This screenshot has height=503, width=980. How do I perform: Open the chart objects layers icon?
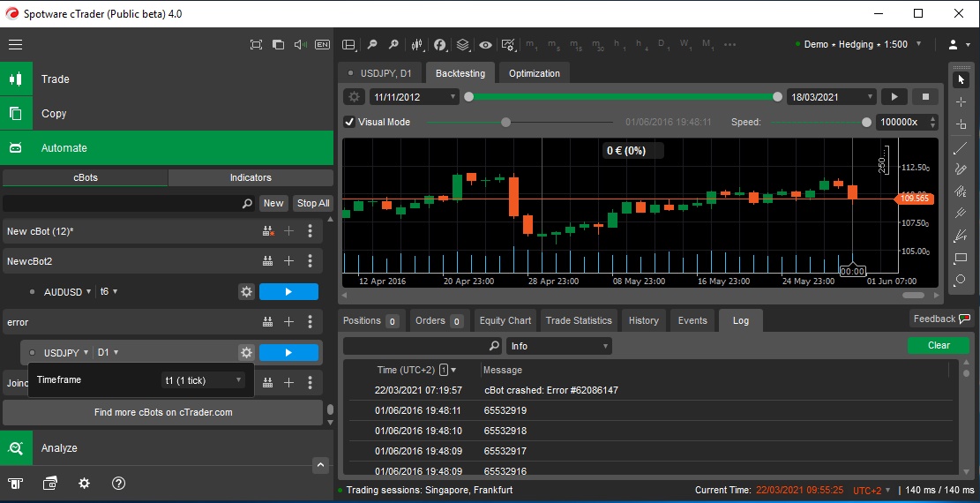[462, 44]
